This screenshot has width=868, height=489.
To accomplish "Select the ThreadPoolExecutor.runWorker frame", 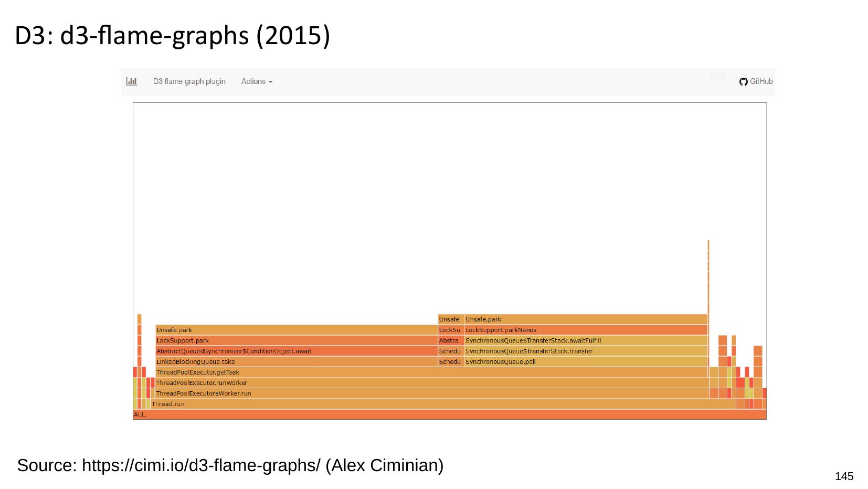I will pyautogui.click(x=431, y=383).
